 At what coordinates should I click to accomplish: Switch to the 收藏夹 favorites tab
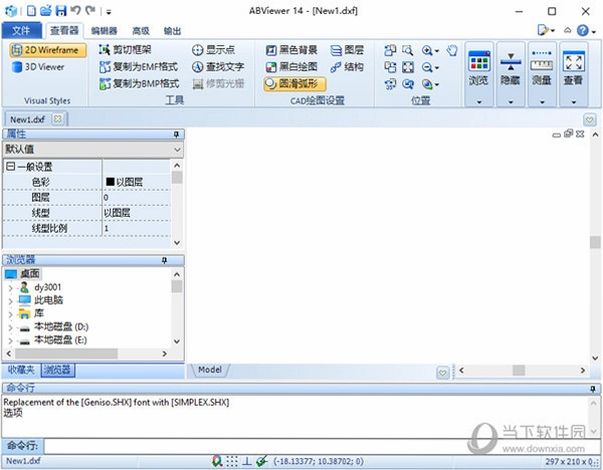pyautogui.click(x=21, y=370)
